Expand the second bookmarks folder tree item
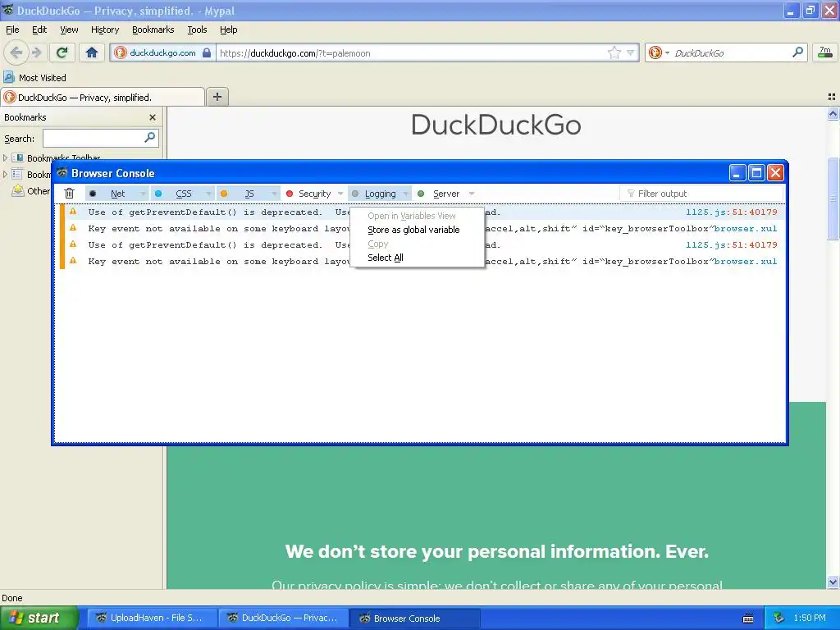This screenshot has width=840, height=630. (x=6, y=174)
